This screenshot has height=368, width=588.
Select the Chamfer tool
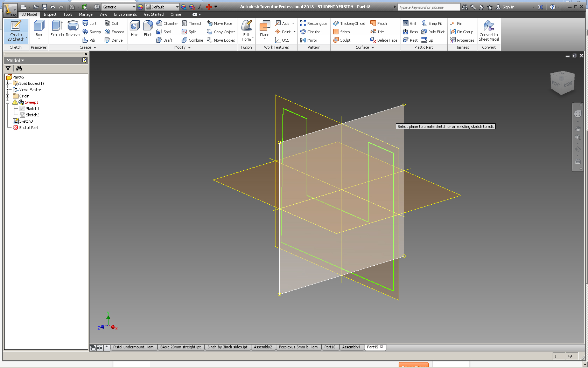(167, 23)
